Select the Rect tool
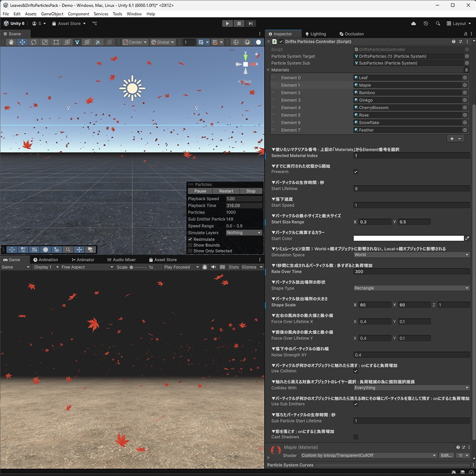476x476 pixels. point(56,42)
